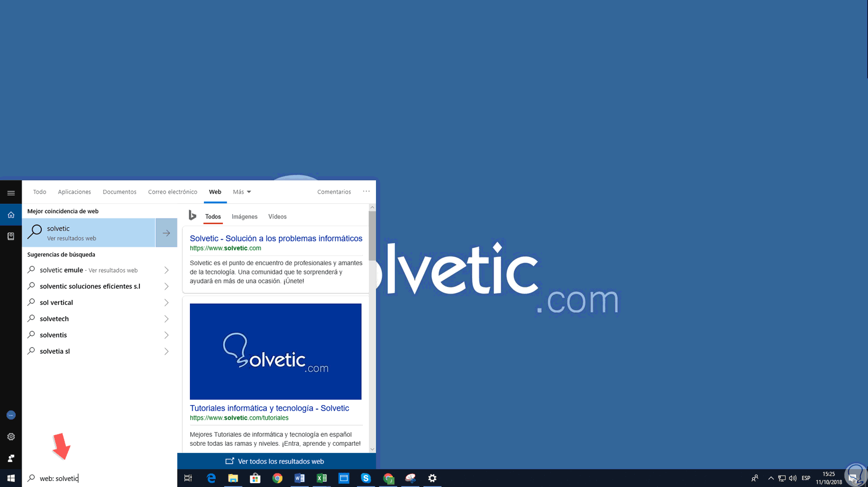Open Microsoft Store from taskbar
The height and width of the screenshot is (487, 868).
click(255, 478)
